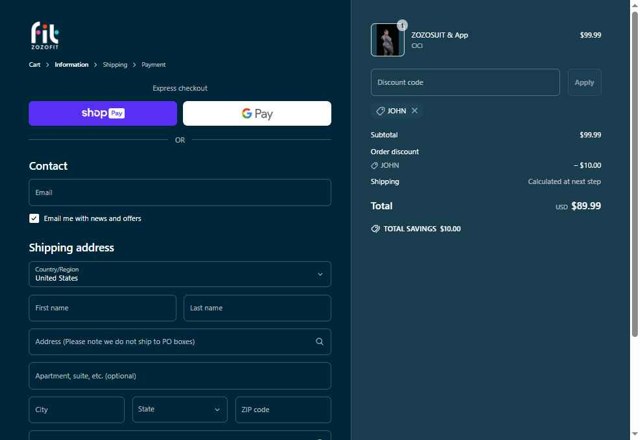Viewport: 640px width, 440px height.
Task: Click the First name field
Action: tap(103, 308)
